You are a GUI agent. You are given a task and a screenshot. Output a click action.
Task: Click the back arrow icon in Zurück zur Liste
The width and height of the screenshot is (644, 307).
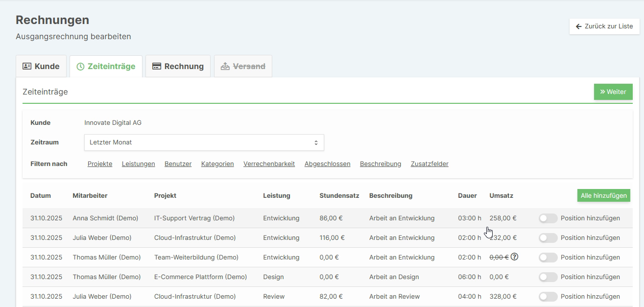579,26
